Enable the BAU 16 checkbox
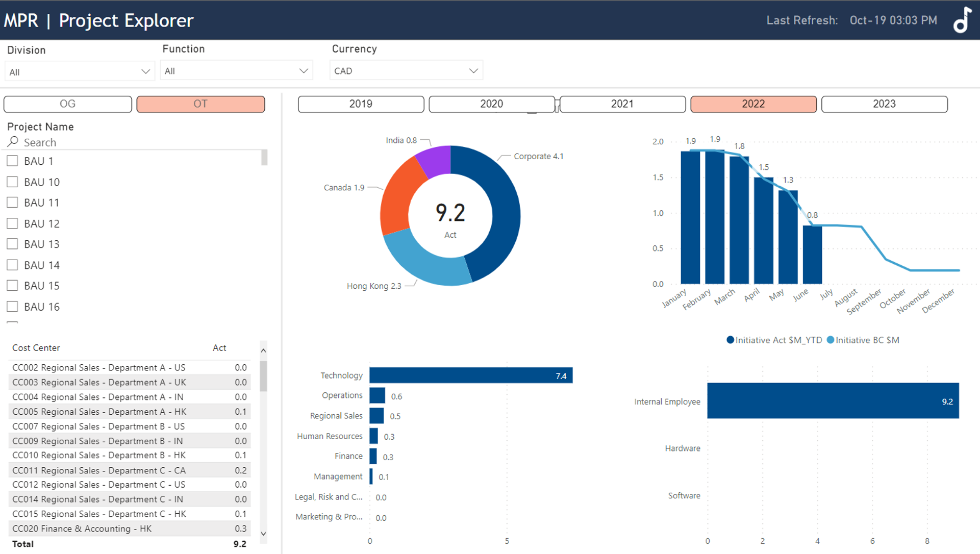The width and height of the screenshot is (980, 554). pyautogui.click(x=12, y=307)
